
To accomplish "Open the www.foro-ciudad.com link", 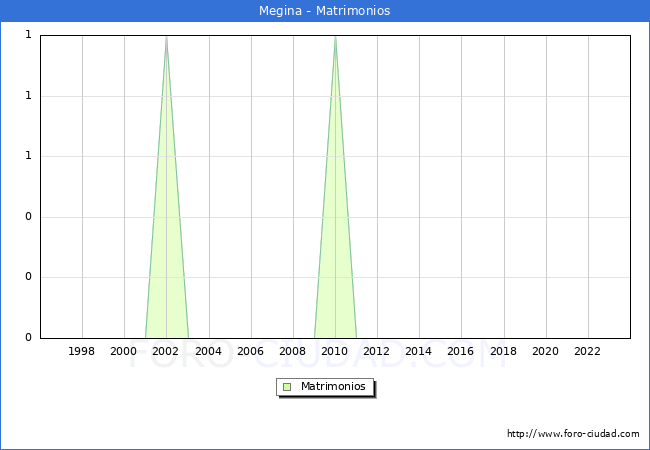I will (x=573, y=434).
